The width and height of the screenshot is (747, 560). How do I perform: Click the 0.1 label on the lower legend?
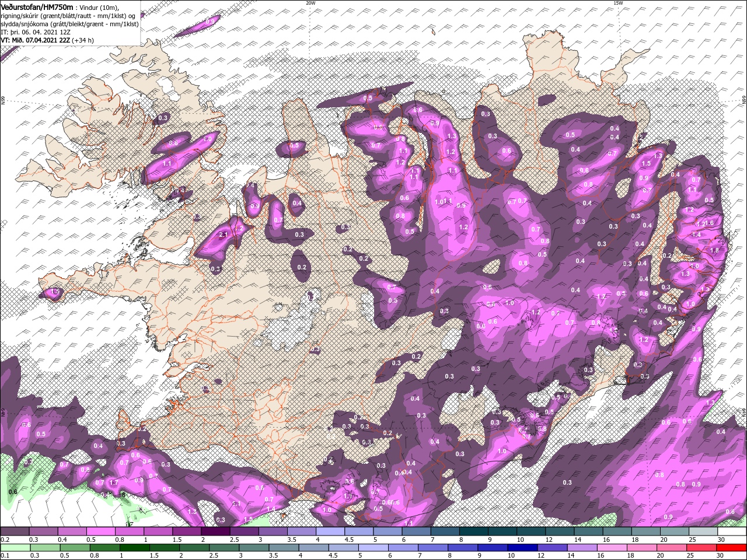click(x=5, y=556)
